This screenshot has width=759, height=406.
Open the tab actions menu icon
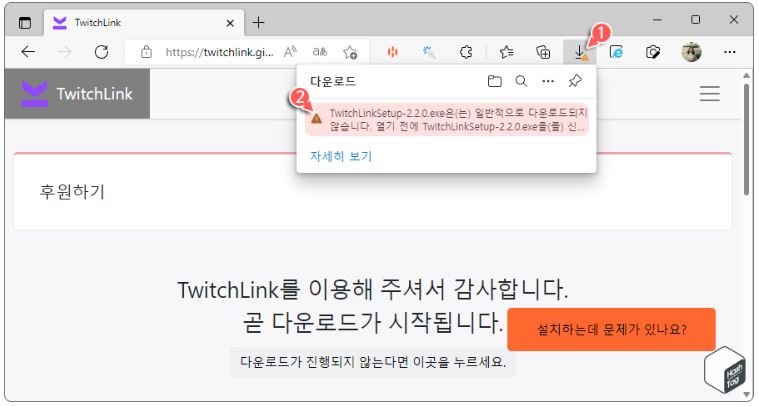25,23
